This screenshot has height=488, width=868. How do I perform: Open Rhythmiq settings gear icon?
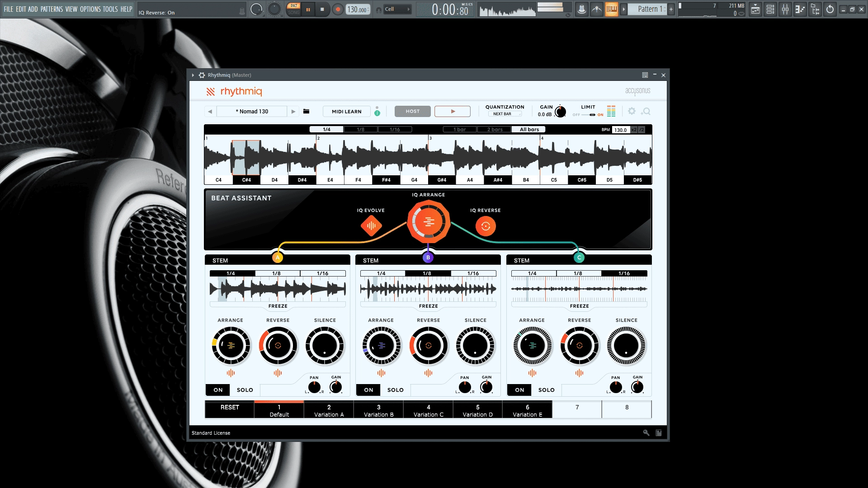(632, 111)
